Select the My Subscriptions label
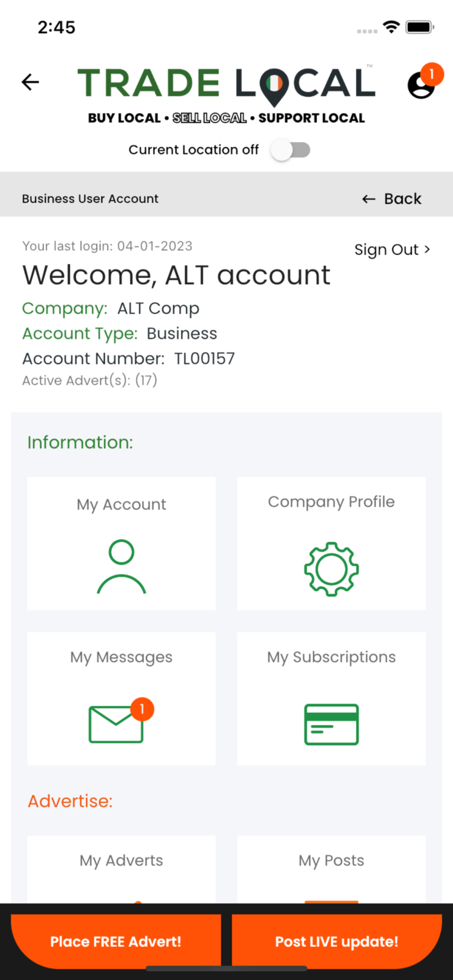The width and height of the screenshot is (453, 980). tap(331, 657)
